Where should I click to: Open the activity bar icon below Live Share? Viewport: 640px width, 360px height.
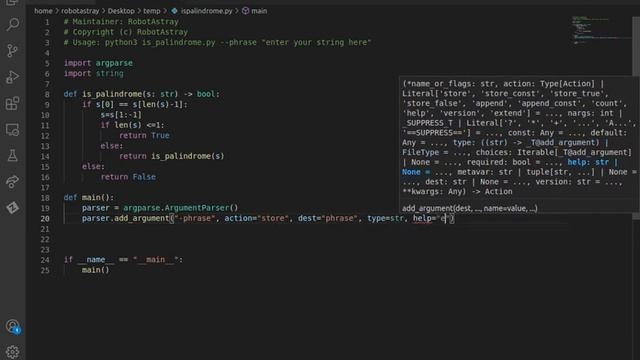tap(13, 208)
